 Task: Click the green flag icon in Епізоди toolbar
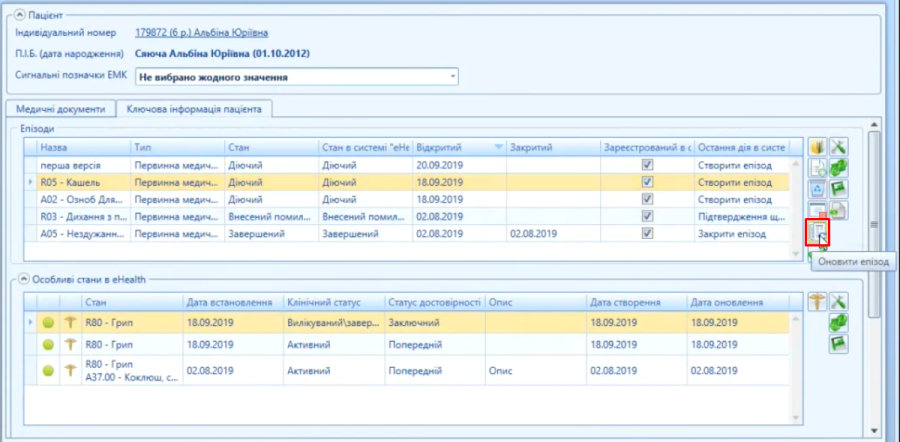point(839,189)
